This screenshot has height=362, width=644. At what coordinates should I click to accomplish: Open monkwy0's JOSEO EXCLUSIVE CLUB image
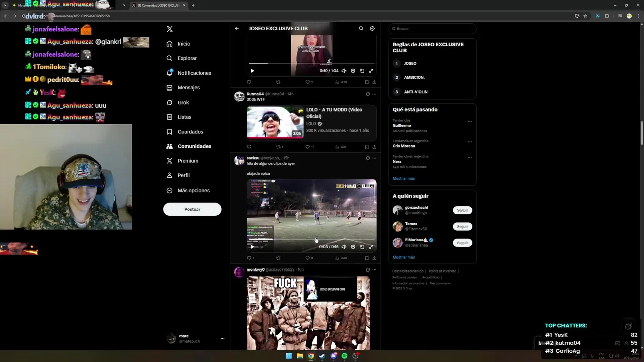tap(308, 313)
